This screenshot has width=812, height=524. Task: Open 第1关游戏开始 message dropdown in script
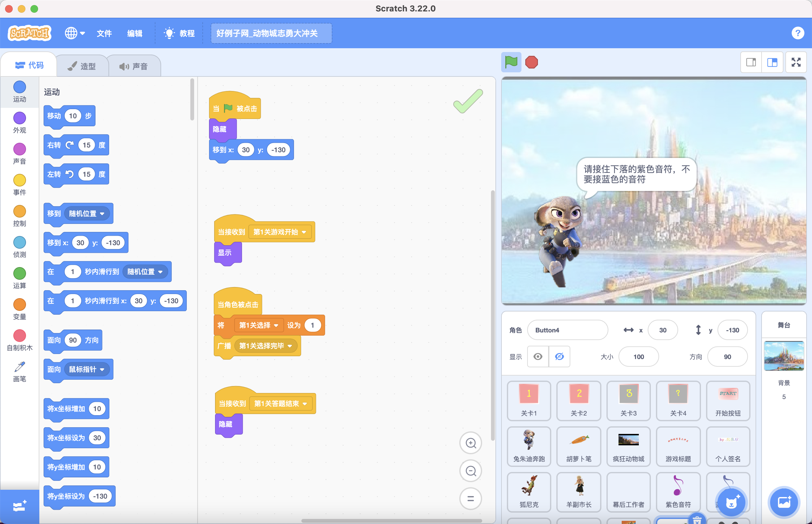click(x=280, y=232)
